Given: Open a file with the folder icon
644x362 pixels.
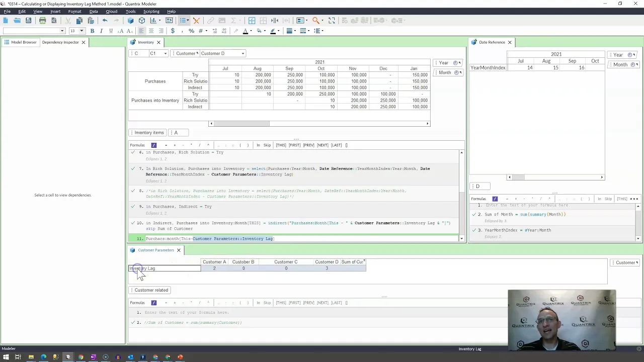Looking at the screenshot, I should 17,21.
